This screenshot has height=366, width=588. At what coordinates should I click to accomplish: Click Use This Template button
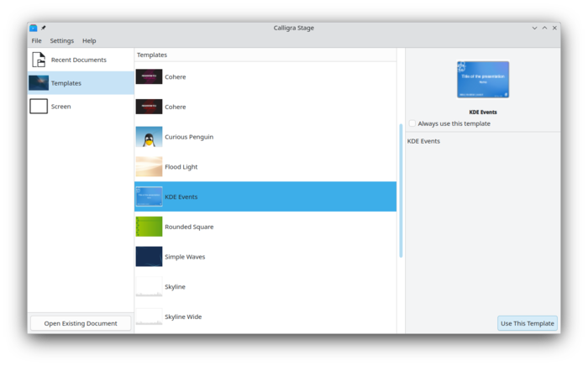click(x=528, y=323)
